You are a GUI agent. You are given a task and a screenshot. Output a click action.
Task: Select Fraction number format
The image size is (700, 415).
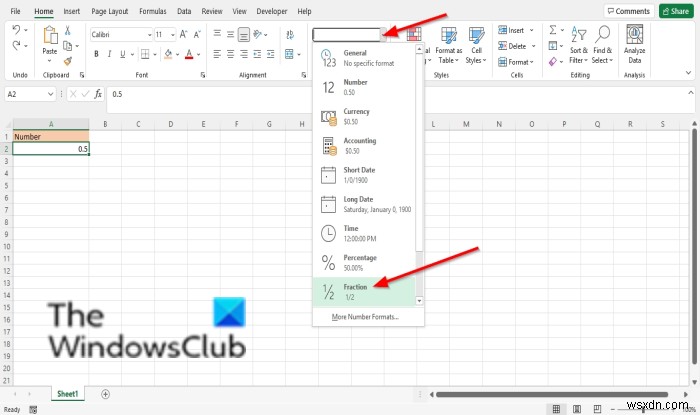(364, 292)
